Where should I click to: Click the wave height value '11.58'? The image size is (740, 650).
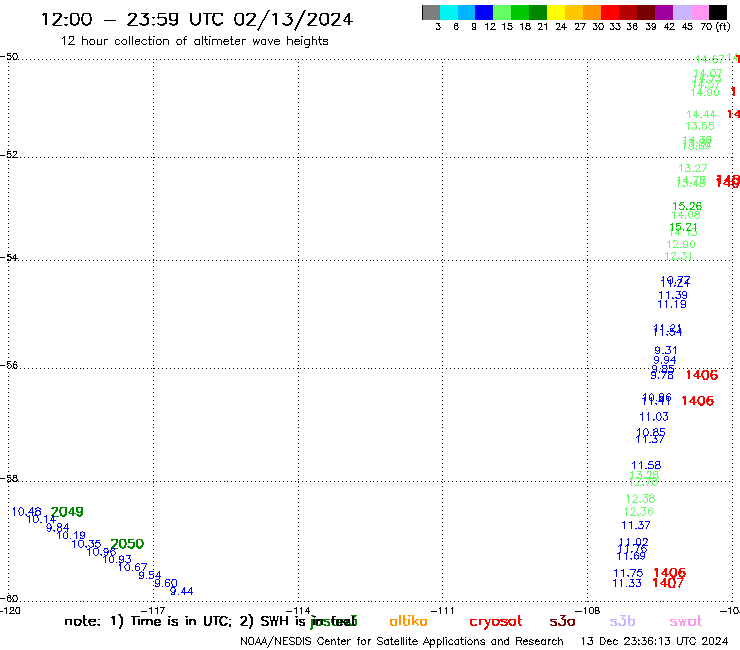click(646, 465)
